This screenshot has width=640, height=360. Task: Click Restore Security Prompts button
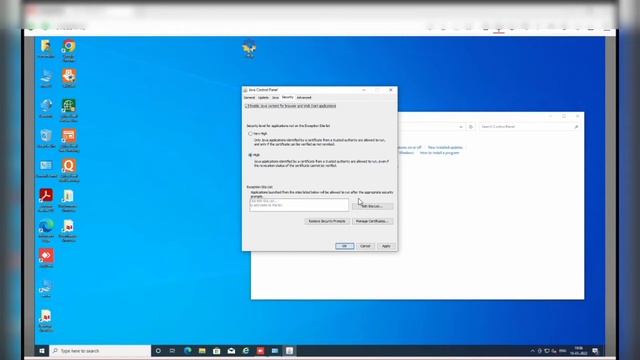point(327,221)
